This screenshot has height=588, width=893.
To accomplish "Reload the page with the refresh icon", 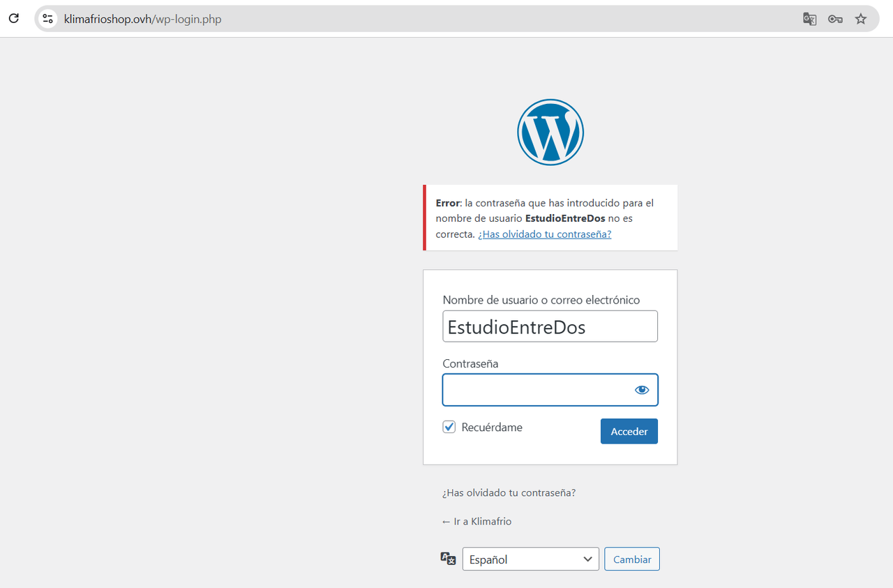I will [14, 19].
